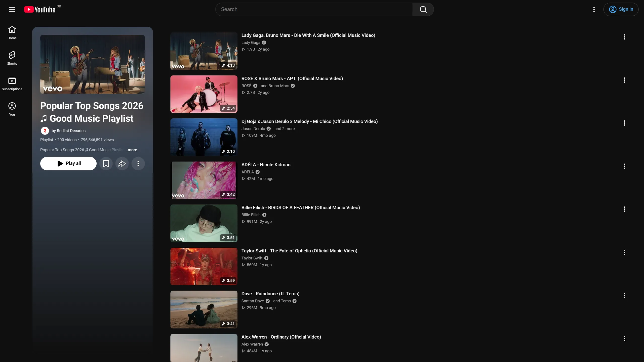Open options for Nicole Kidman video
This screenshot has height=362, width=644.
[624, 166]
